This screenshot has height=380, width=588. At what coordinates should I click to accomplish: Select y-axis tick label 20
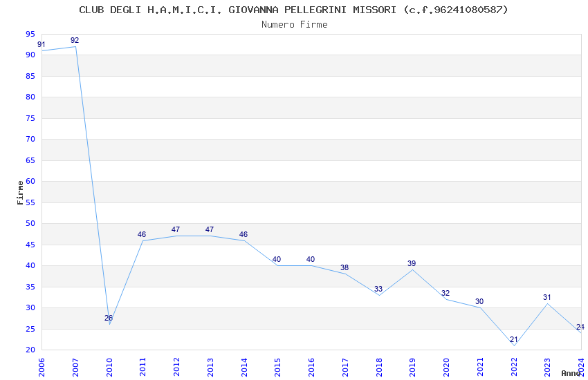pyautogui.click(x=30, y=350)
